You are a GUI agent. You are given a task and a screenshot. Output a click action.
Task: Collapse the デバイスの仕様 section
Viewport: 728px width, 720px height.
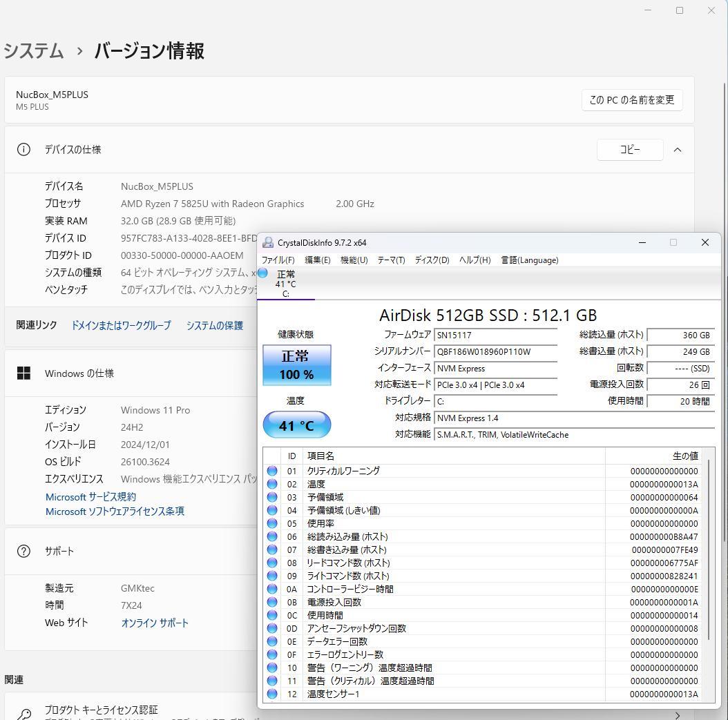(x=678, y=149)
